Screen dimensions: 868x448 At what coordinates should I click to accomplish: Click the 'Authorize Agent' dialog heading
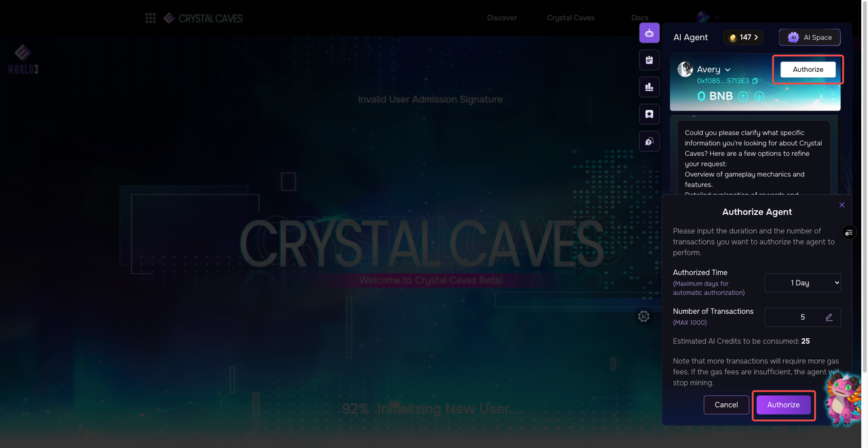[x=757, y=211]
